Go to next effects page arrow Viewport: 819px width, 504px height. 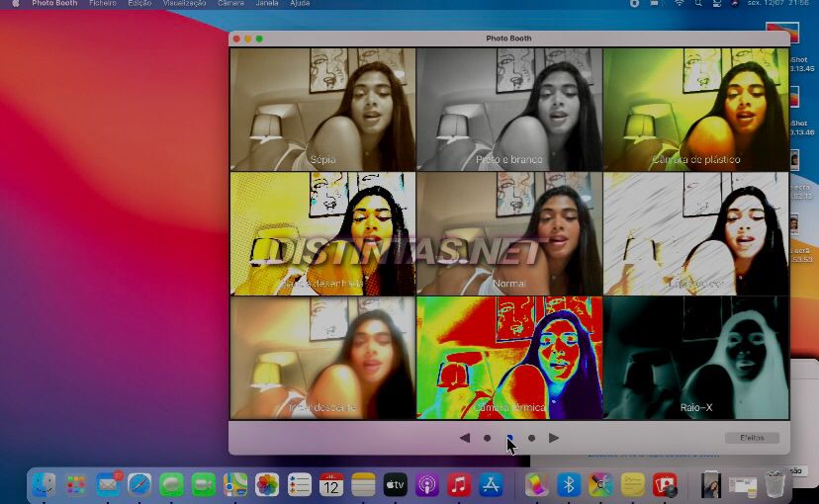554,438
